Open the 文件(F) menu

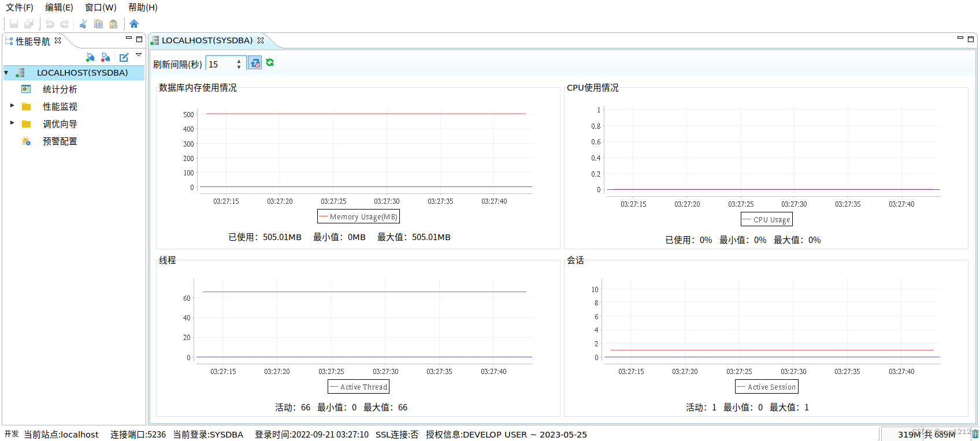click(x=20, y=8)
